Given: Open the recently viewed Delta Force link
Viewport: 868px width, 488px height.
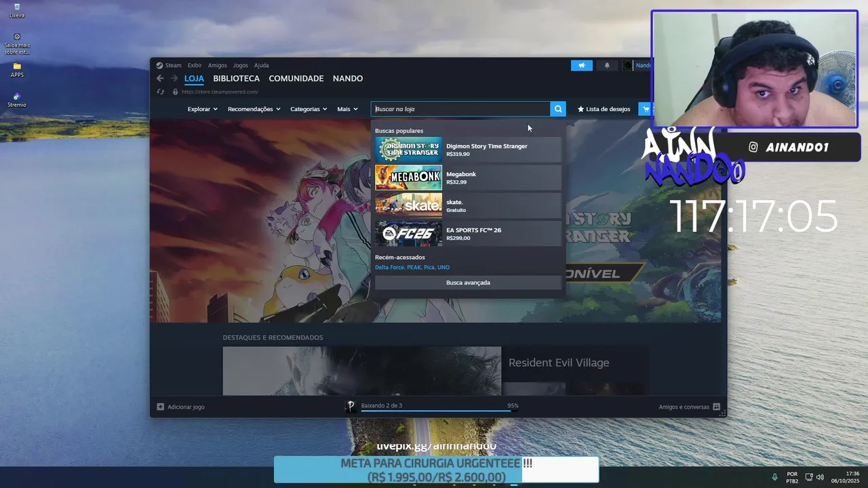Looking at the screenshot, I should pos(389,268).
